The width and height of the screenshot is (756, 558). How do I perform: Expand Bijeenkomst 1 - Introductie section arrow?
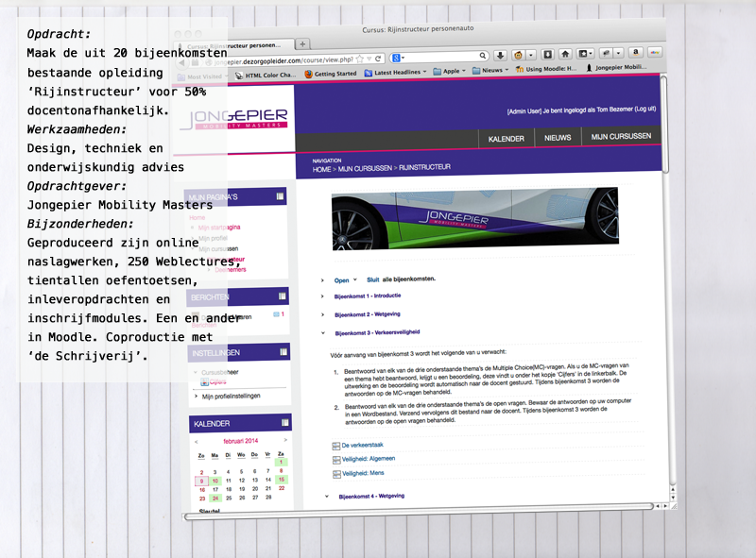[x=322, y=296]
